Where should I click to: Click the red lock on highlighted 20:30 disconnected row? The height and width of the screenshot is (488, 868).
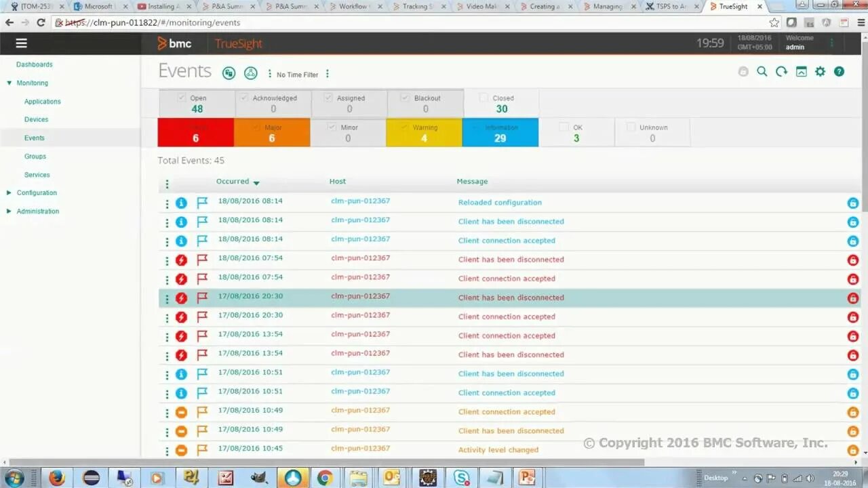(x=853, y=298)
